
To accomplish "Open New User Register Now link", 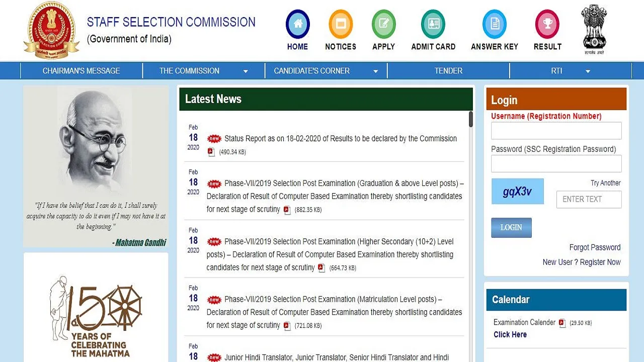I will 582,262.
